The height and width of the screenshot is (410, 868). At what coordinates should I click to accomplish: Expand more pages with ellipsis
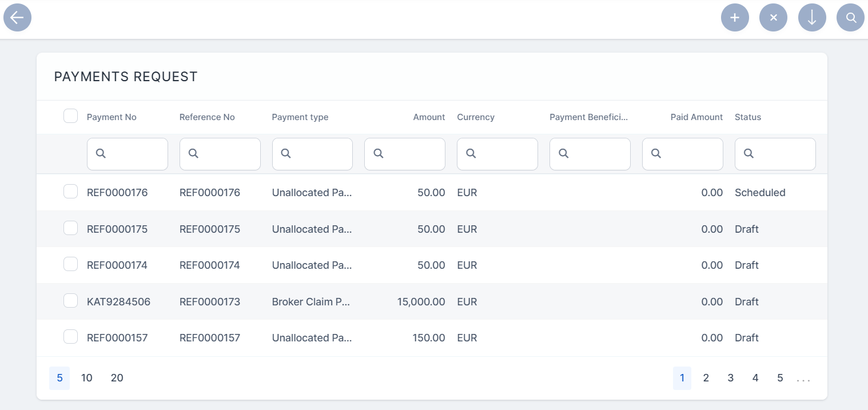(x=803, y=379)
